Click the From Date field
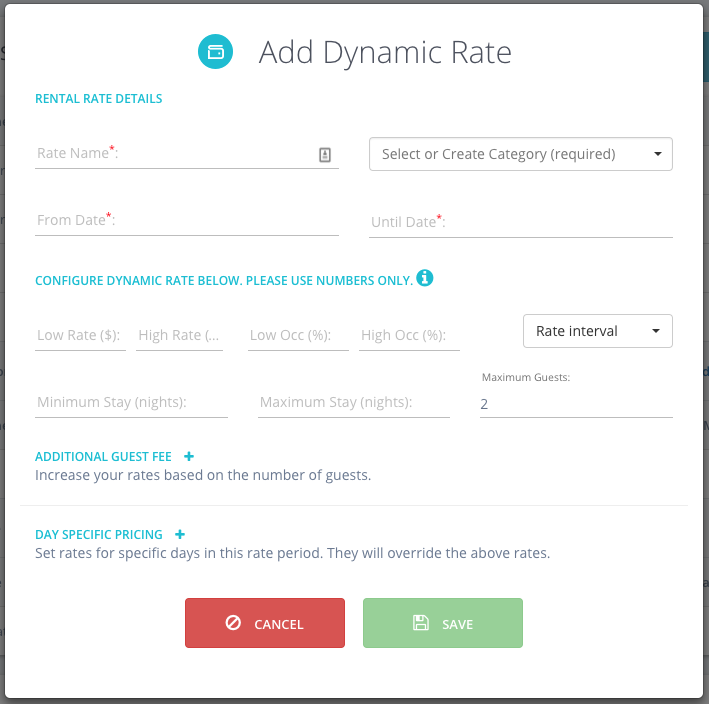The image size is (709, 704). point(187,221)
